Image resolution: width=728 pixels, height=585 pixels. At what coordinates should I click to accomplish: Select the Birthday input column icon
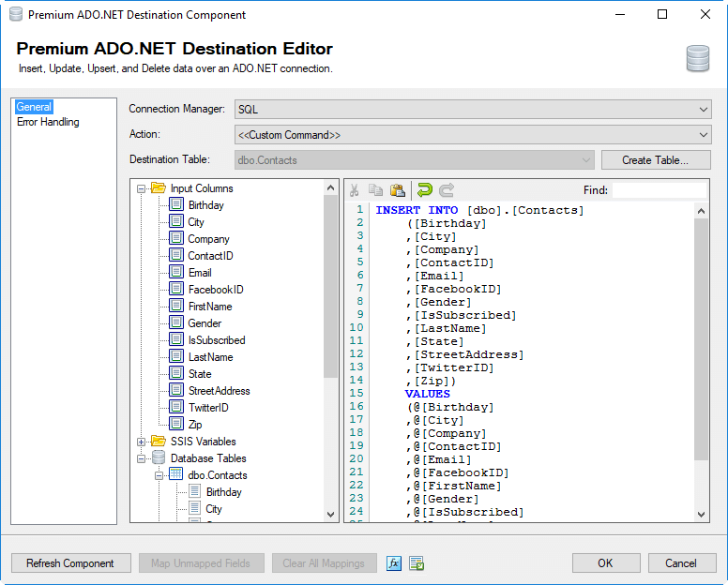[176, 204]
